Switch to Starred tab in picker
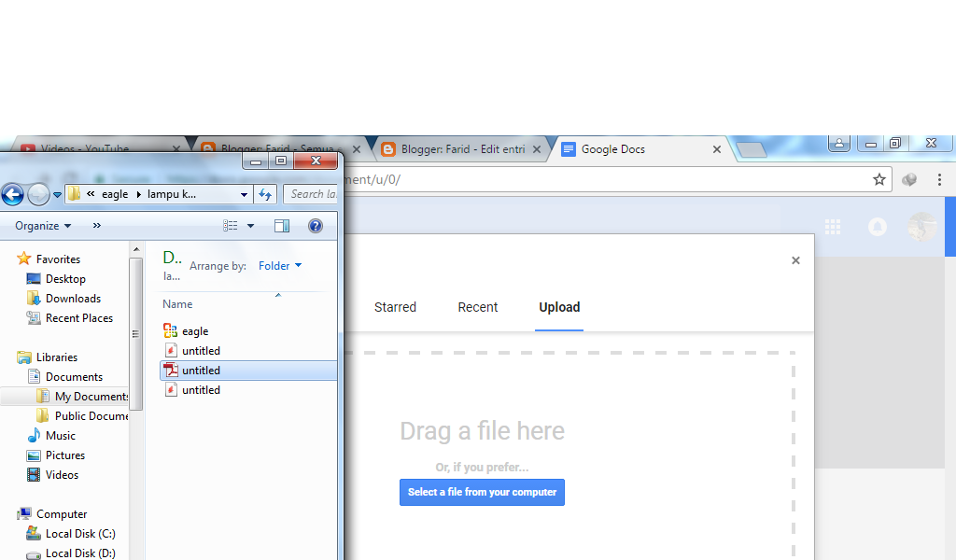956x560 pixels. 395,307
